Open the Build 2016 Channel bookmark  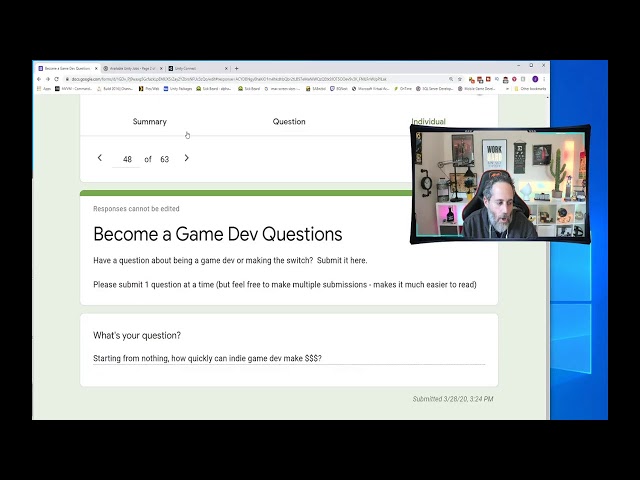tap(115, 89)
